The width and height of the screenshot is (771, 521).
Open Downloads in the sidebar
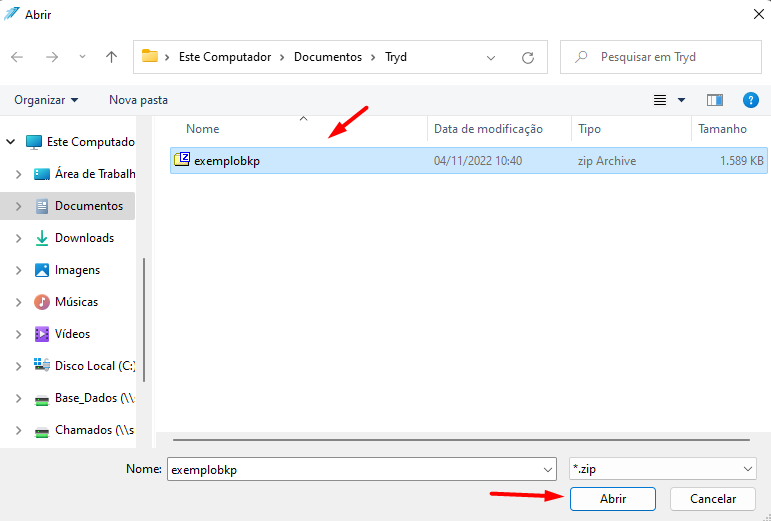click(x=84, y=238)
